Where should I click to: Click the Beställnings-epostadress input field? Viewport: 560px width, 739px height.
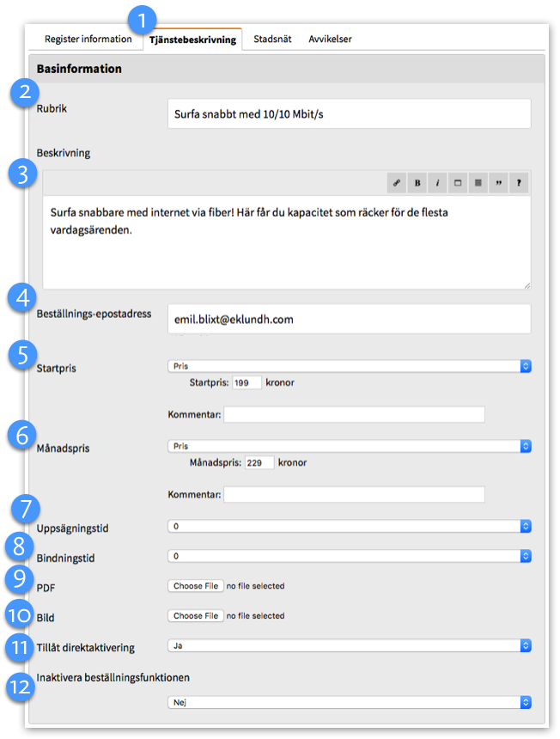[x=349, y=319]
